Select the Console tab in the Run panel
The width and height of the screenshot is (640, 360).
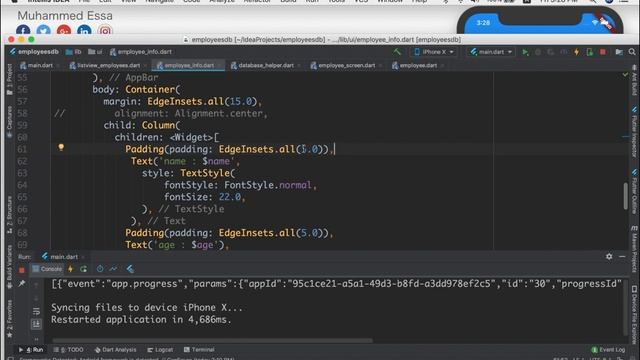(x=47, y=269)
